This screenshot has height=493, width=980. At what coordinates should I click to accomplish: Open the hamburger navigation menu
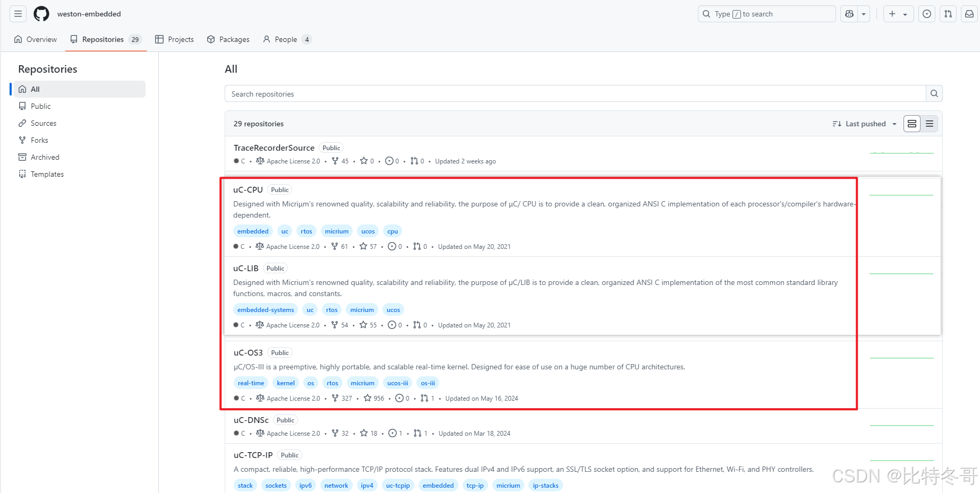(x=18, y=14)
